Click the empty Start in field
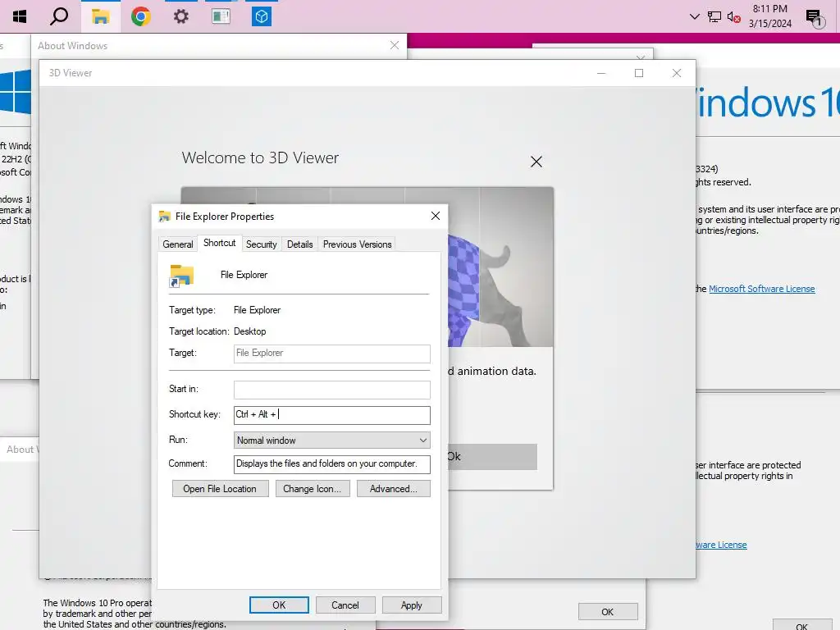The width and height of the screenshot is (840, 630). [x=331, y=390]
